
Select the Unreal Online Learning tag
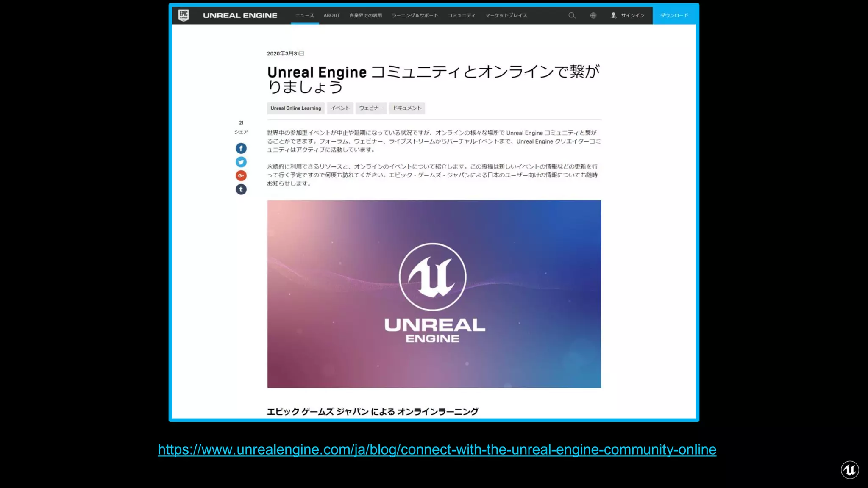click(296, 108)
